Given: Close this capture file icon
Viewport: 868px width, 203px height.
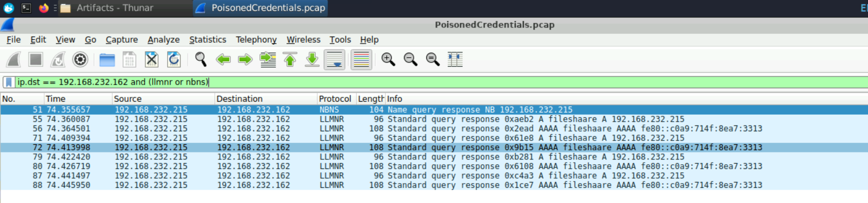Looking at the screenshot, I should tap(151, 59).
